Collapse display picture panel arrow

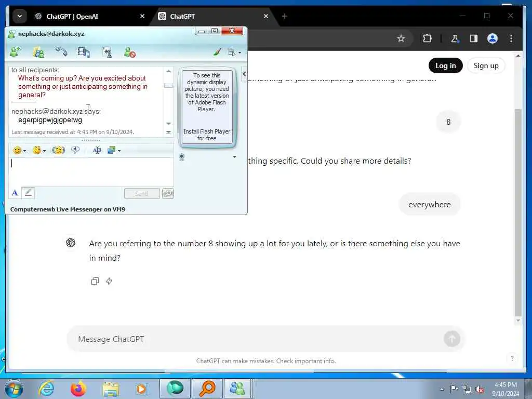click(244, 74)
